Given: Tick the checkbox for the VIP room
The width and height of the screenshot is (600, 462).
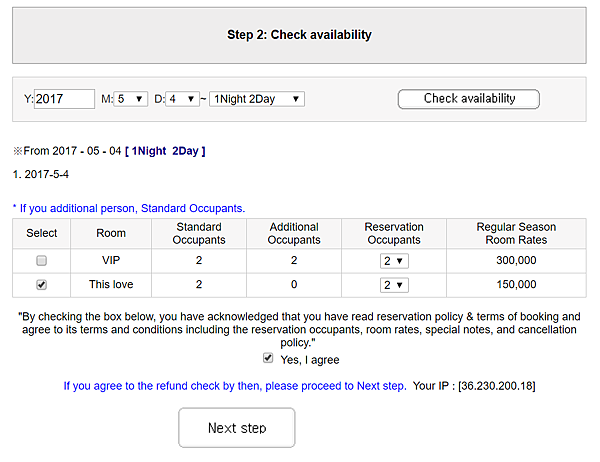Looking at the screenshot, I should tap(41, 260).
